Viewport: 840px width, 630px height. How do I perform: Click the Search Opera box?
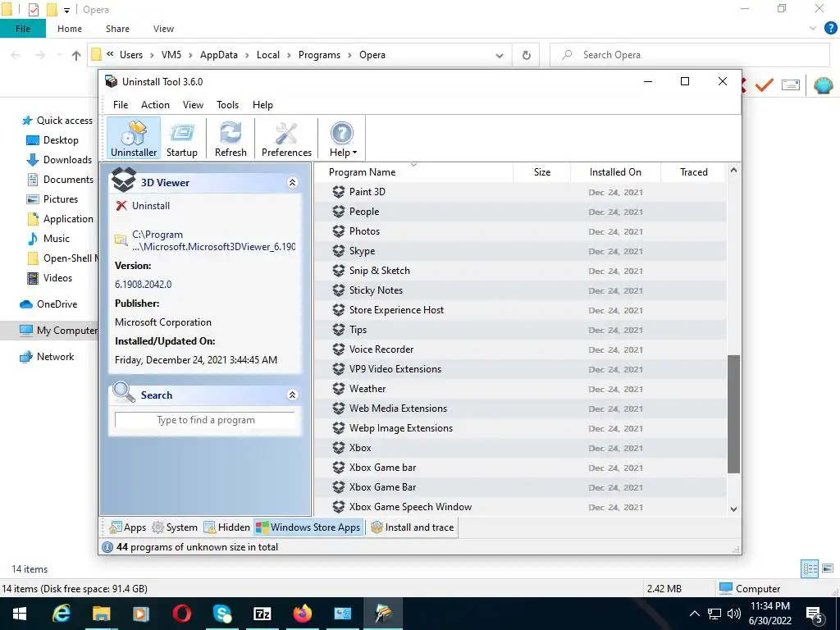click(690, 55)
